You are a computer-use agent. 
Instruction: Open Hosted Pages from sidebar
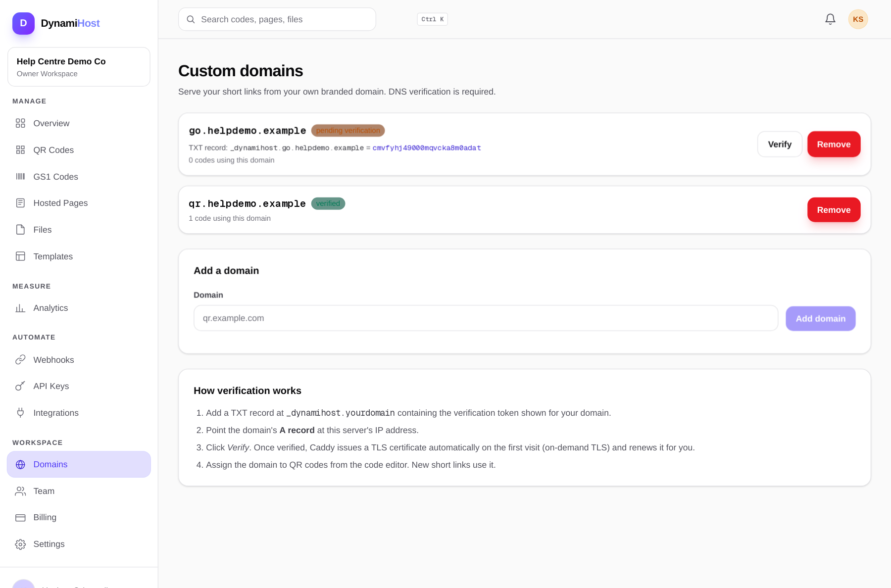[x=79, y=203]
